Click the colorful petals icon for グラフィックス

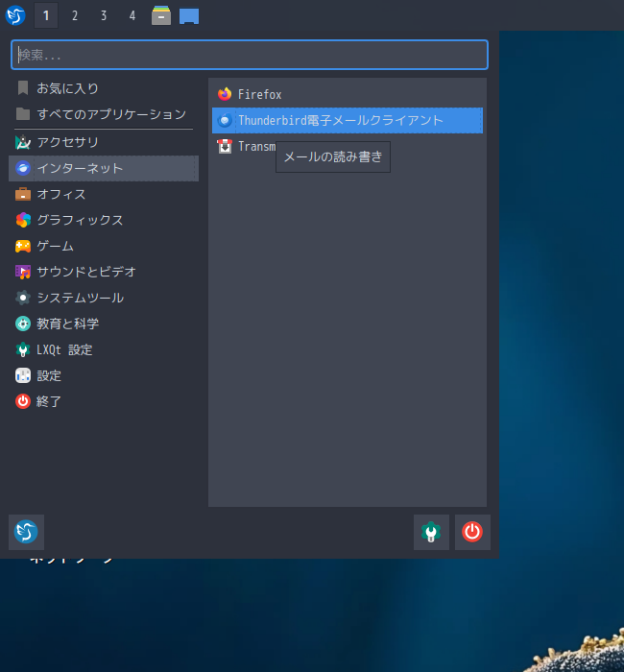tap(23, 220)
